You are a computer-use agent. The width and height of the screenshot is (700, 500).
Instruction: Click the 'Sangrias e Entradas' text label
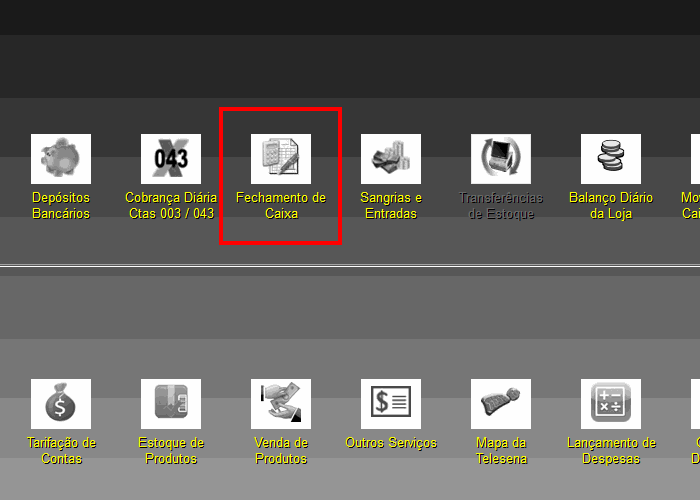click(391, 206)
